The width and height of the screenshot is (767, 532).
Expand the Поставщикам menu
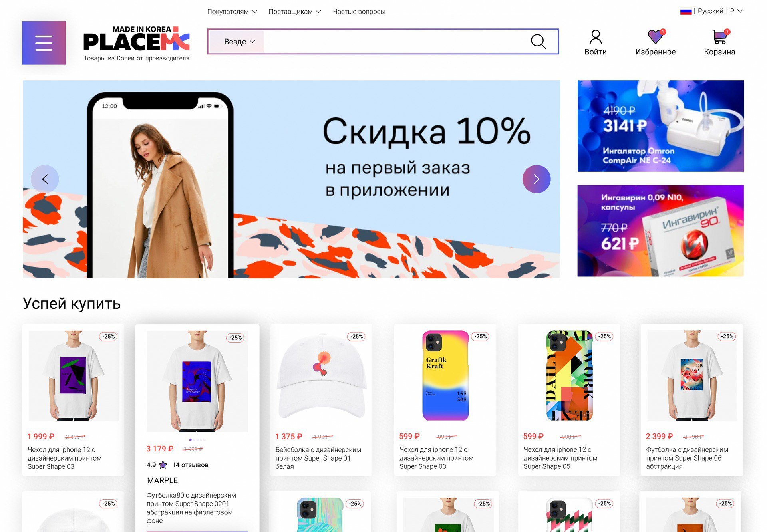[295, 12]
